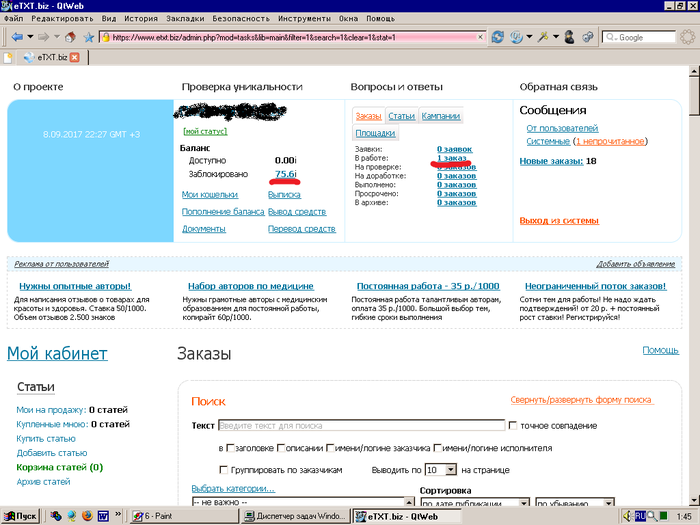Viewport: 700px width, 525px height.
Task: Check the 'точное совпадение' checkbox
Action: click(514, 426)
